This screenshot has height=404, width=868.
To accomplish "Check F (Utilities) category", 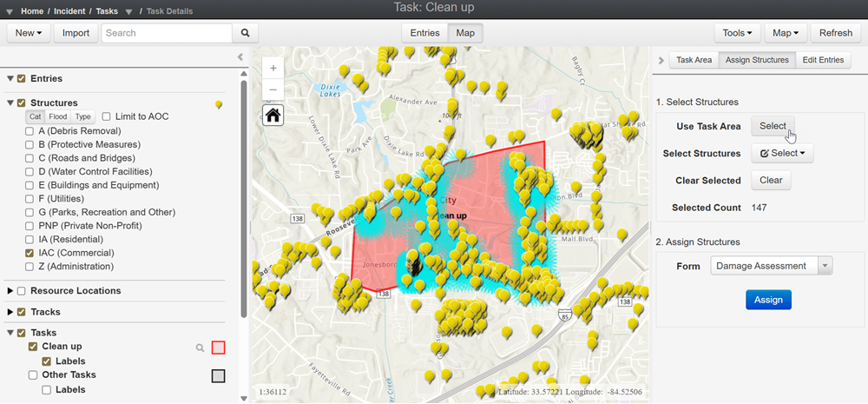I will (30, 199).
